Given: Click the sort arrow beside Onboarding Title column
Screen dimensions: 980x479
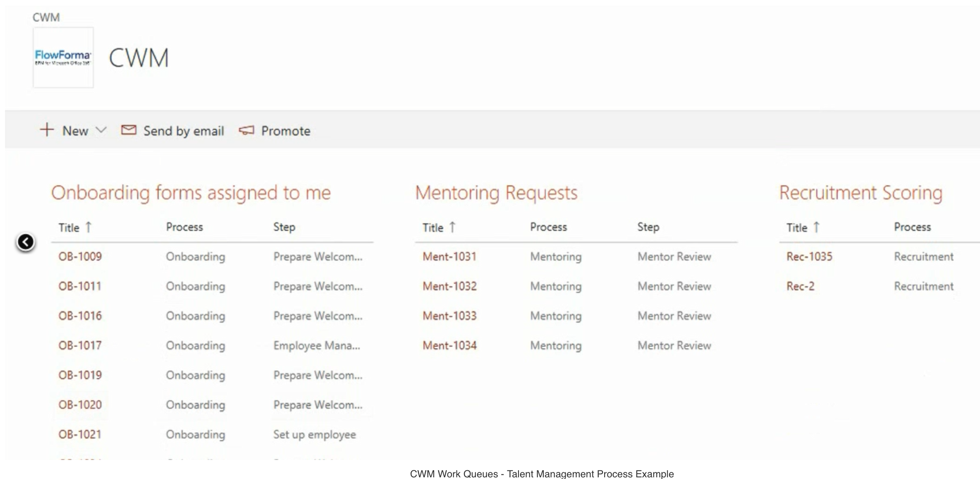Looking at the screenshot, I should click(88, 227).
